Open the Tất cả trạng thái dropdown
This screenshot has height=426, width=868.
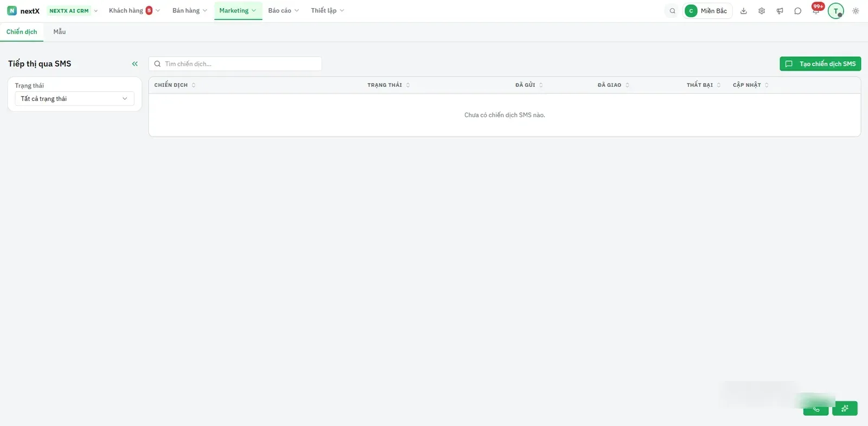coord(74,99)
